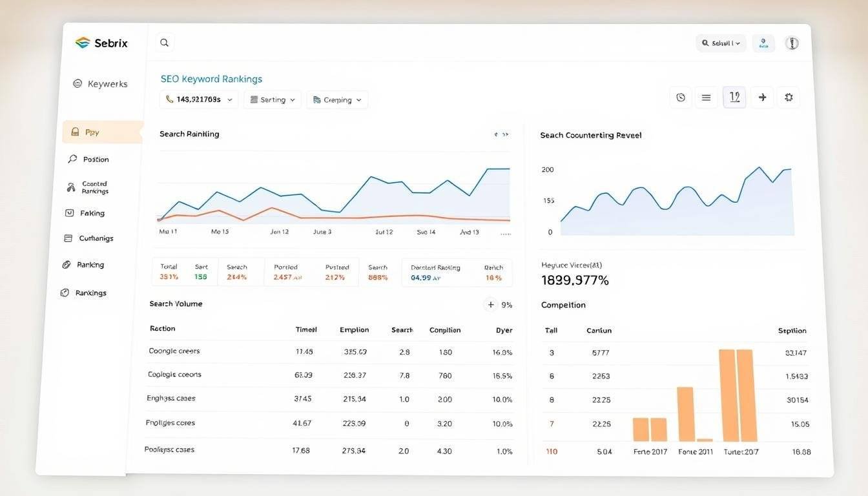Open the Curhanigs section in the sidebar
The width and height of the screenshot is (868, 496).
click(x=96, y=238)
